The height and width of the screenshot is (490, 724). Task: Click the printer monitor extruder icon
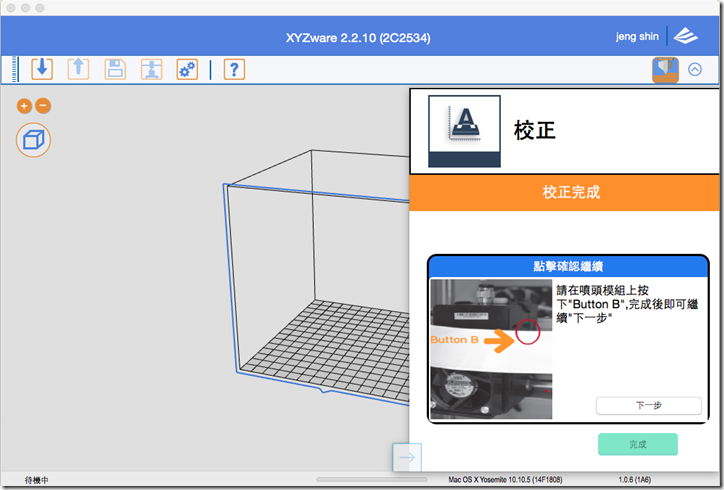(x=665, y=70)
